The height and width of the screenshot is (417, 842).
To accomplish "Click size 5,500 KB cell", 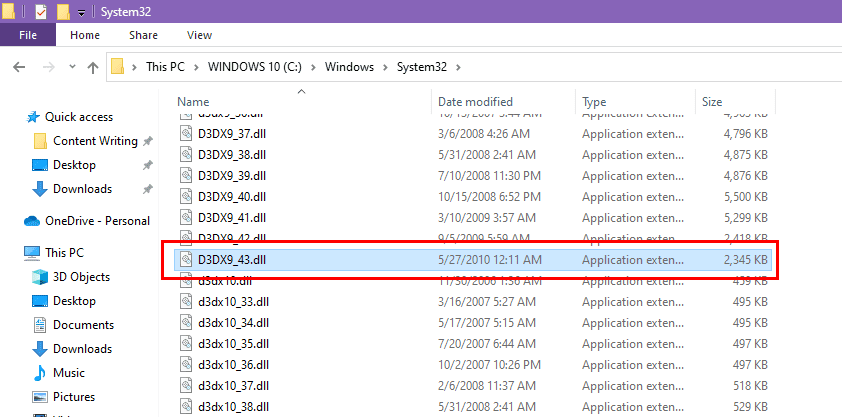I will [x=746, y=197].
